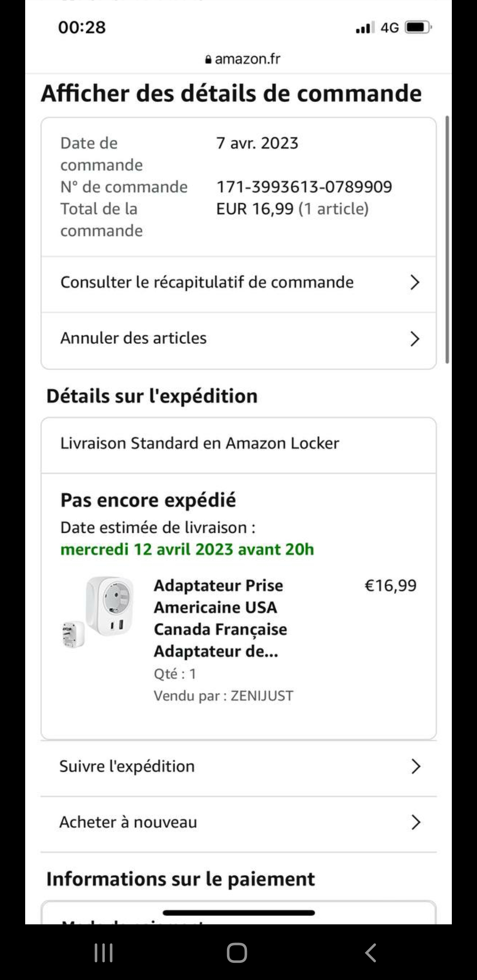Click the page vertical scrollbar
This screenshot has width=477, height=980.
(x=447, y=238)
